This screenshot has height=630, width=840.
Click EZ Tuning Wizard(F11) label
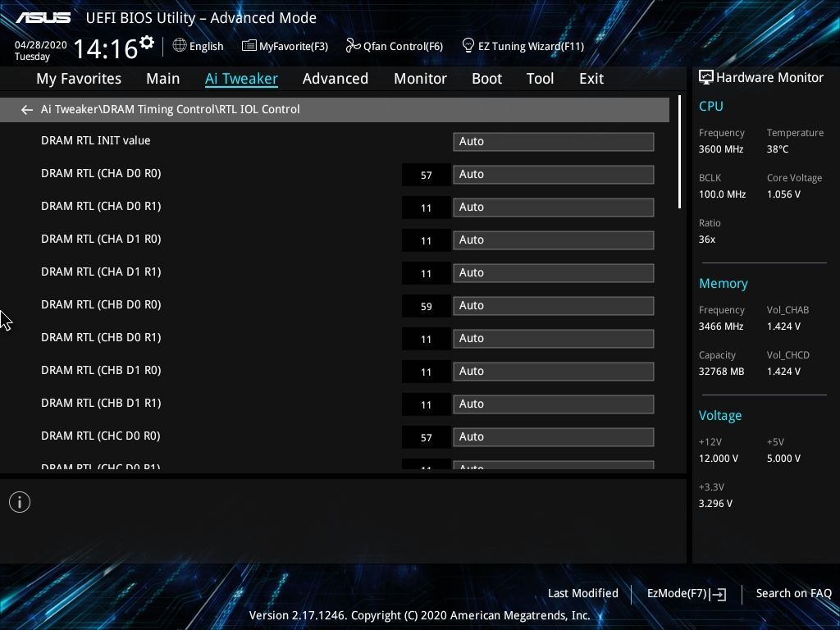tap(531, 46)
